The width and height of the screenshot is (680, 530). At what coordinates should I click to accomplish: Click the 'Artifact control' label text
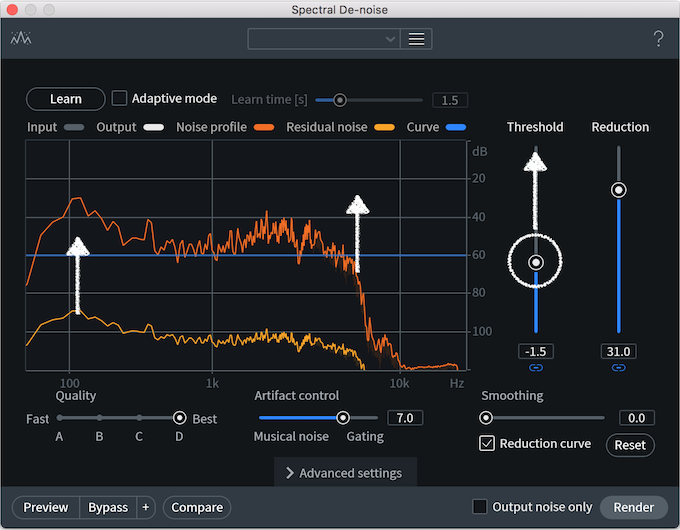297,396
